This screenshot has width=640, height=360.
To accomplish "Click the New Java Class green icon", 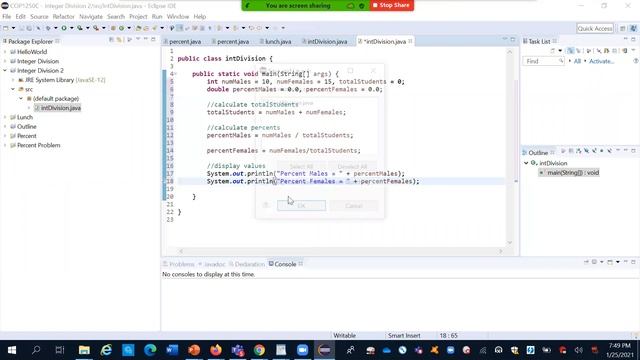I will (121, 28).
